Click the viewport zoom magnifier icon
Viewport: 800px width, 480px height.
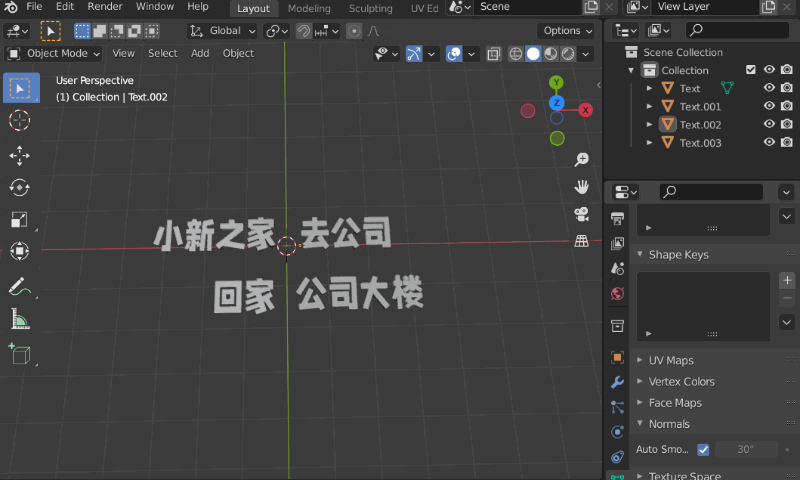(x=581, y=160)
